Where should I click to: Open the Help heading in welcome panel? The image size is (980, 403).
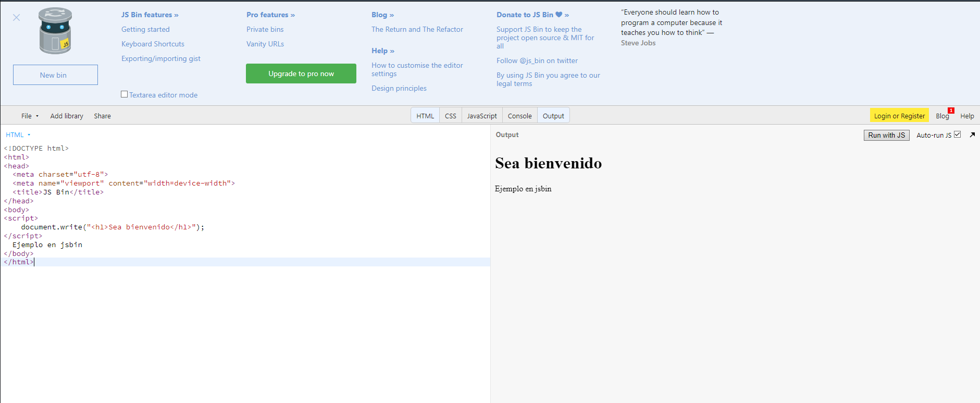(x=383, y=51)
